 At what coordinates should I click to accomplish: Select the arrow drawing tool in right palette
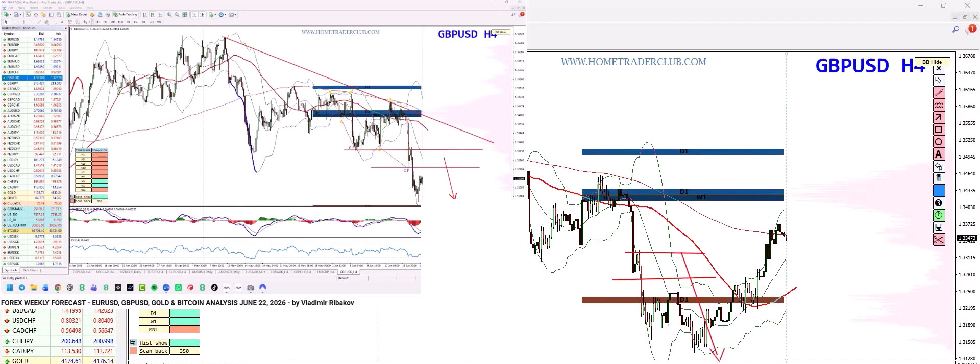(939, 117)
